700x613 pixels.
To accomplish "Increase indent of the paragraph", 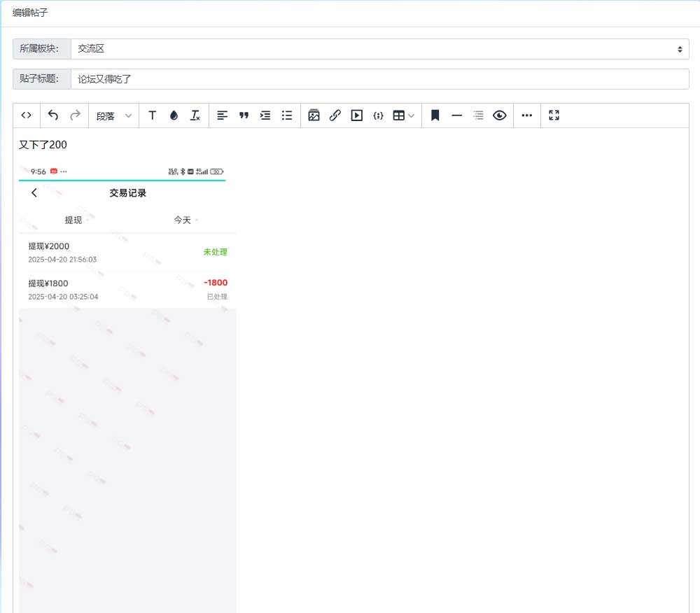I will 265,115.
